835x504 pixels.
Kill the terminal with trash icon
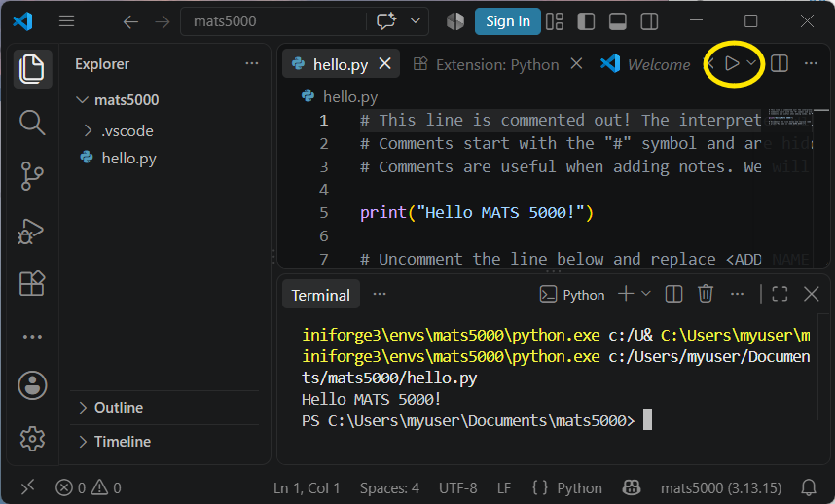[x=705, y=294]
